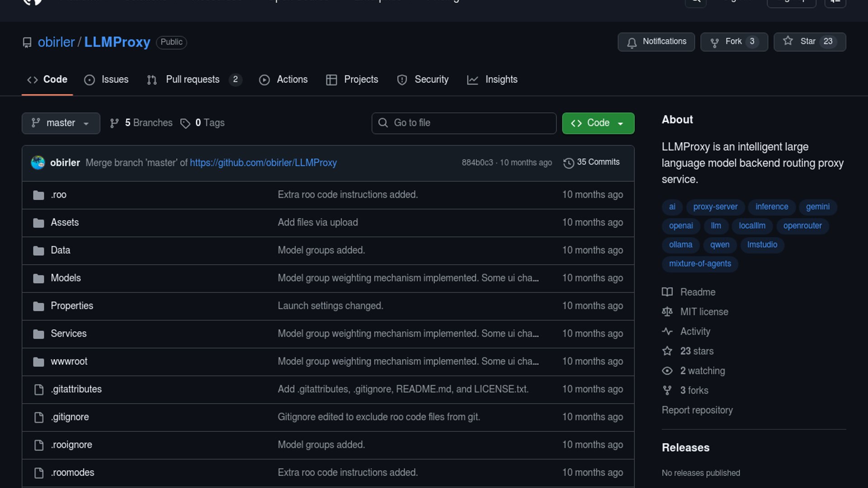This screenshot has width=868, height=488.
Task: View the 5 Branches link
Action: click(x=141, y=123)
